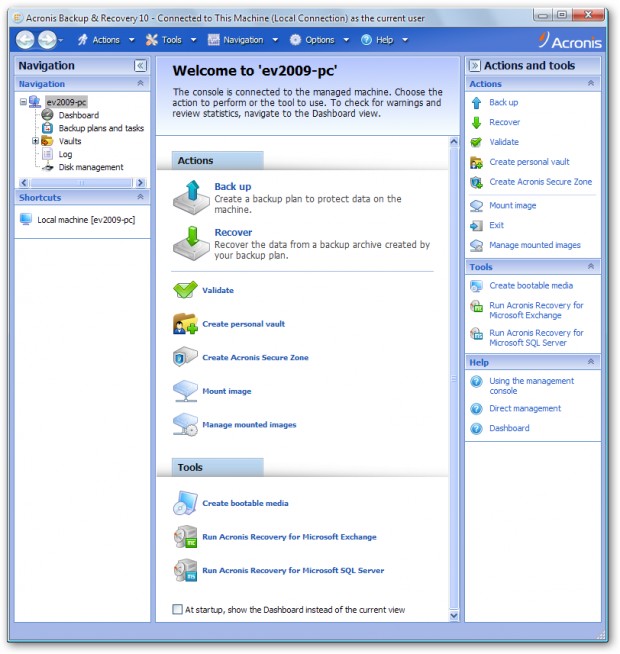This screenshot has width=620, height=654.
Task: Click the Create bootable media icon in right sidebar
Action: tap(476, 286)
